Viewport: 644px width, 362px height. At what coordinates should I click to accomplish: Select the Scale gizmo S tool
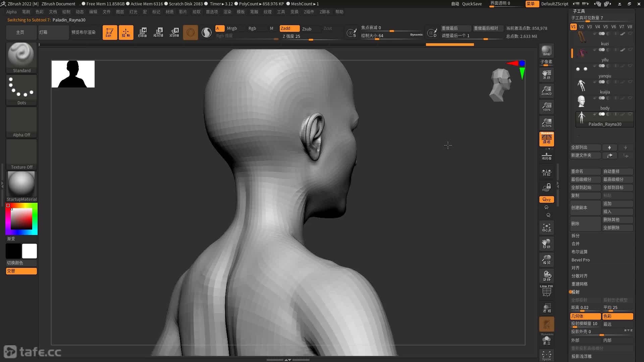click(x=158, y=33)
